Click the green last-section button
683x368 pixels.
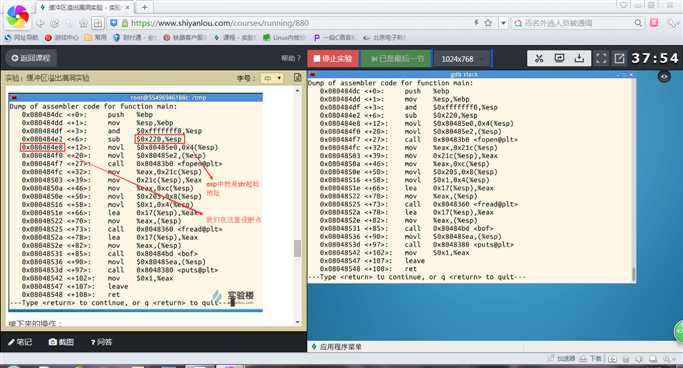397,58
